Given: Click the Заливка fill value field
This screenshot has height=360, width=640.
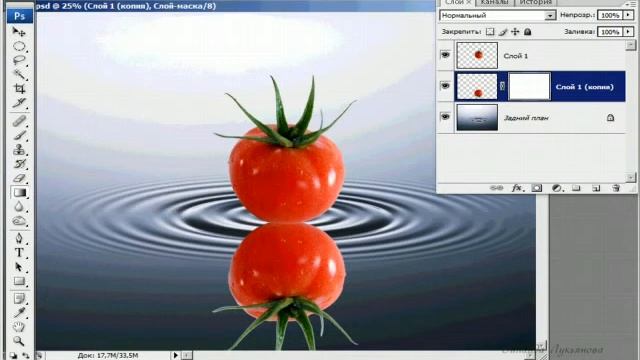Looking at the screenshot, I should click(610, 31).
